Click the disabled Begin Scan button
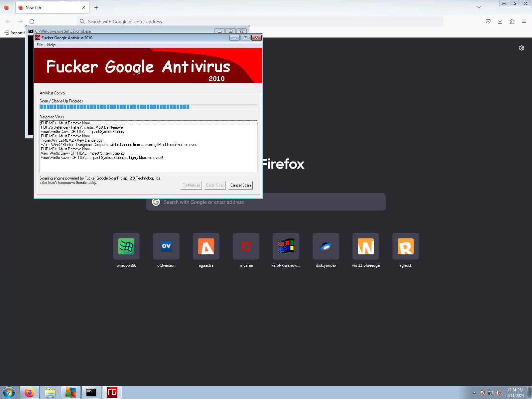 [x=215, y=185]
